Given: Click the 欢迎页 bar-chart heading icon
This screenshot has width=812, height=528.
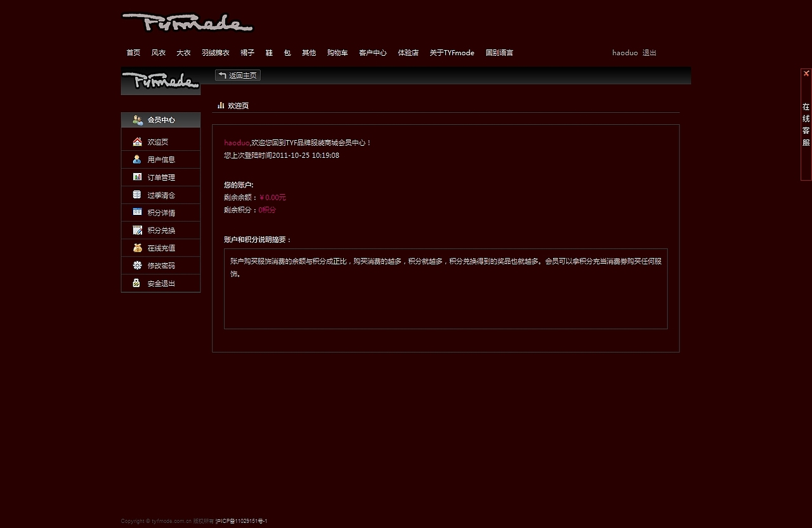Looking at the screenshot, I should coord(221,105).
